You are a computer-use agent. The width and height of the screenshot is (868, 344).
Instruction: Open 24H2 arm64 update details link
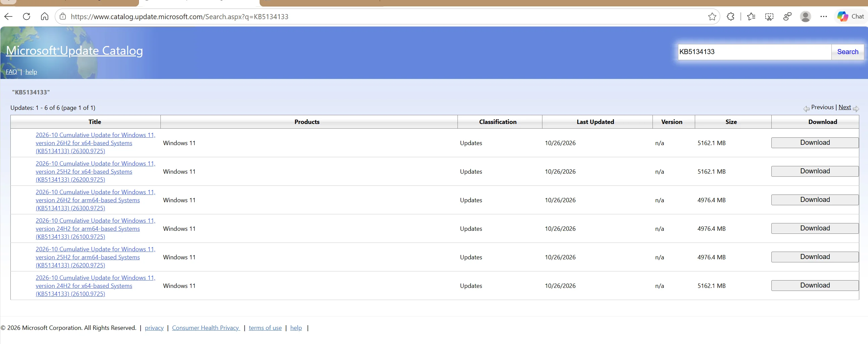[x=95, y=229]
